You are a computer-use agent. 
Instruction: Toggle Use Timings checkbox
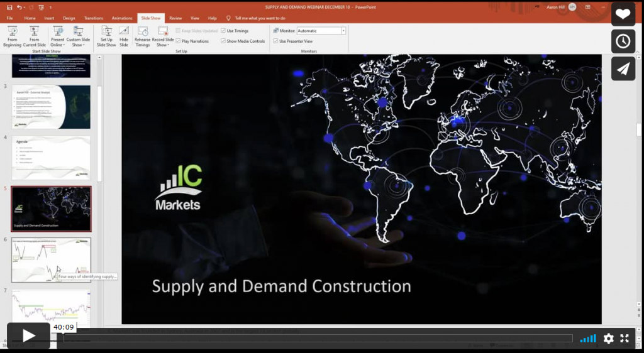coord(223,31)
